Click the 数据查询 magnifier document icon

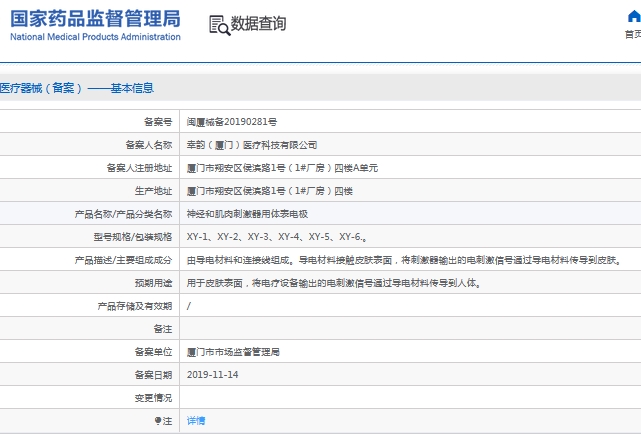point(220,25)
